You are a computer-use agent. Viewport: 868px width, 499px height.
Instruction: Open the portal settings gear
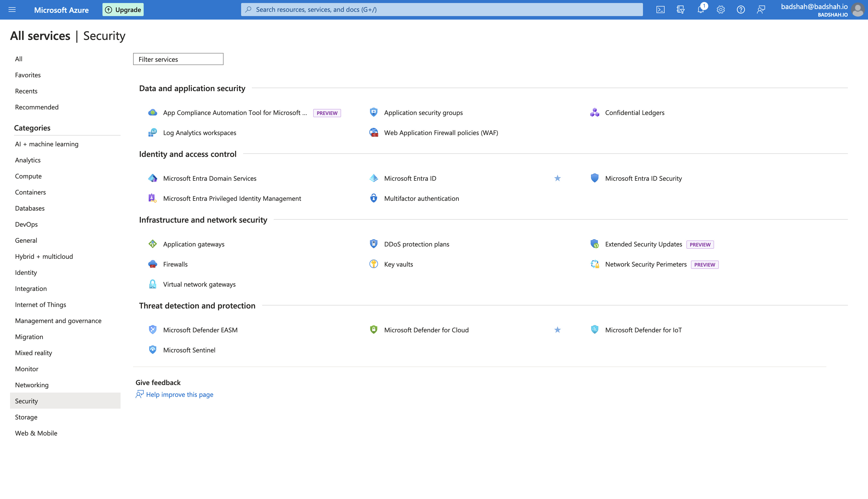(x=721, y=9)
